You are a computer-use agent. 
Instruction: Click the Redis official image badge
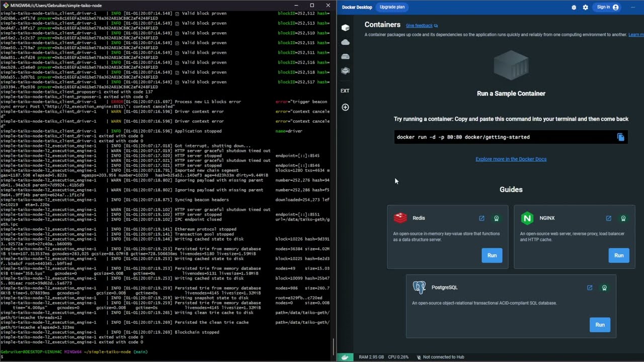tap(496, 218)
